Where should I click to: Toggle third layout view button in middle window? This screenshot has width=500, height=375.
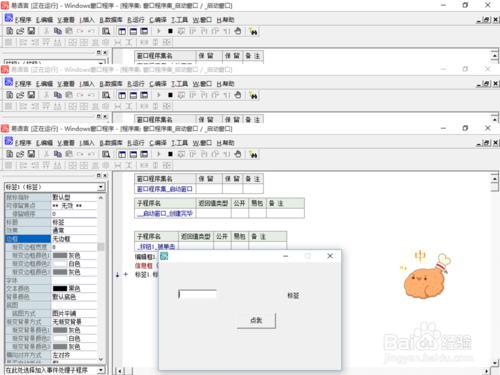(144, 95)
